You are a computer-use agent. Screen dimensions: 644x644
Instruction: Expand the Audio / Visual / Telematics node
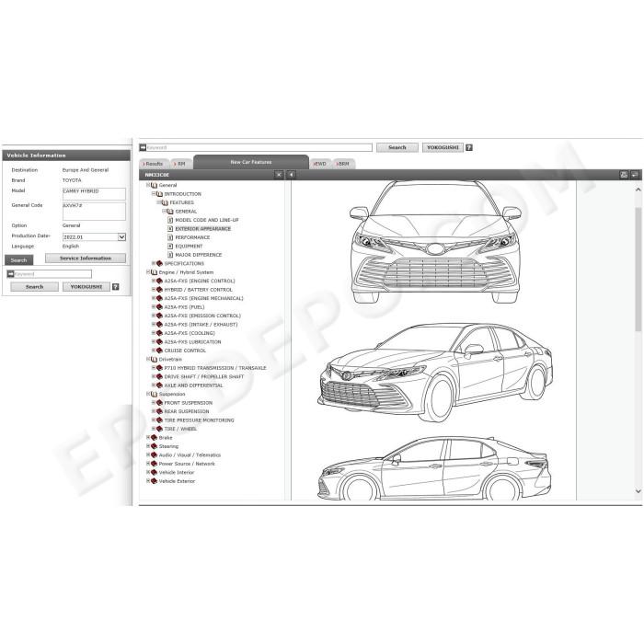[148, 454]
